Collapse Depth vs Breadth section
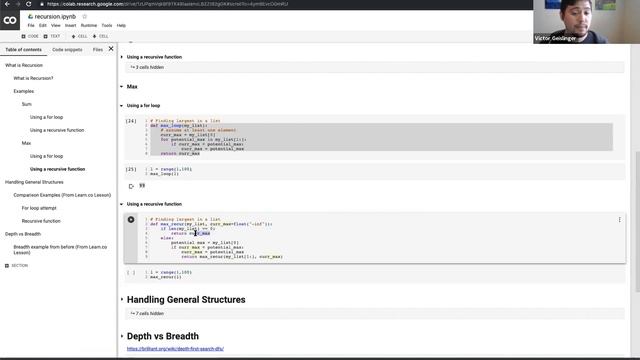The height and width of the screenshot is (360, 640). tap(122, 336)
